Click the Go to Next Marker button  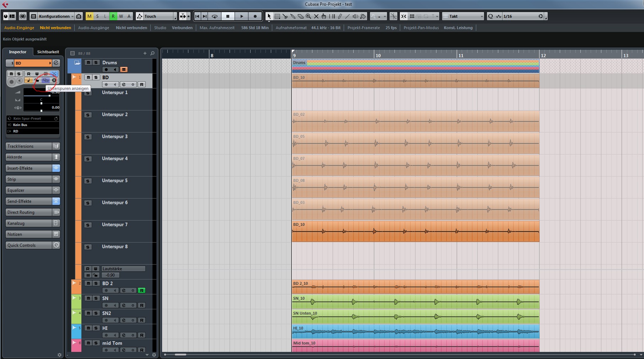(205, 16)
